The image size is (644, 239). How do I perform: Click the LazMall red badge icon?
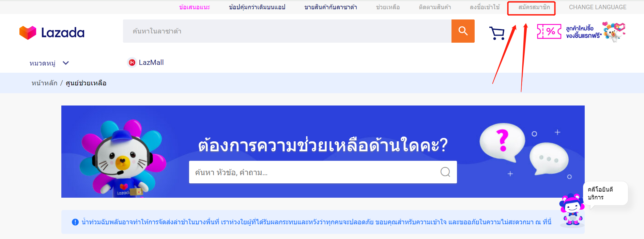tap(132, 62)
